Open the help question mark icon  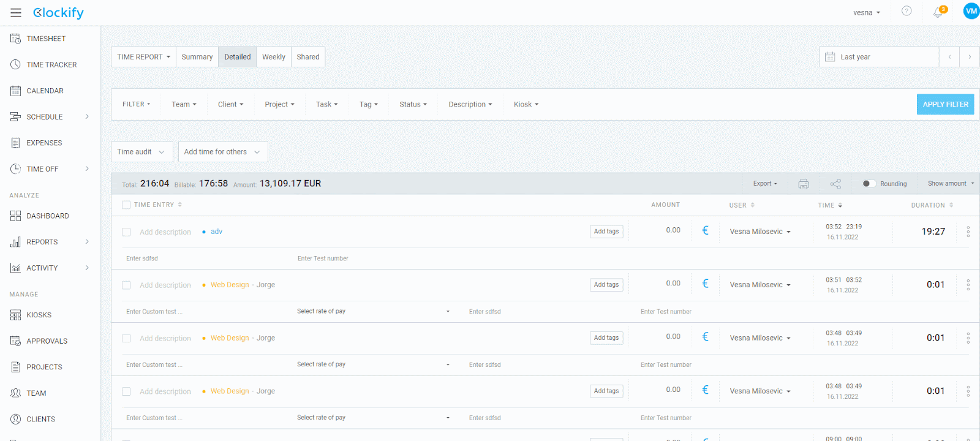(907, 11)
